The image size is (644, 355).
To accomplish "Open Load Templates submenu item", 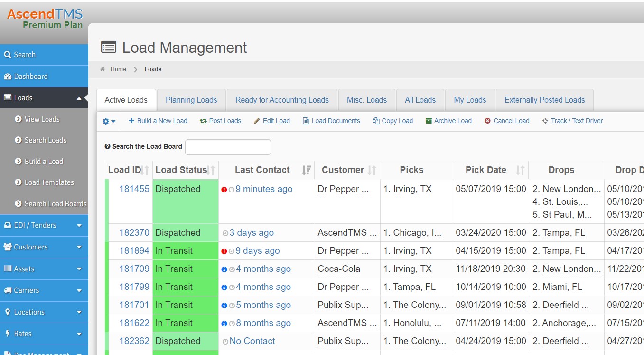I will click(44, 182).
